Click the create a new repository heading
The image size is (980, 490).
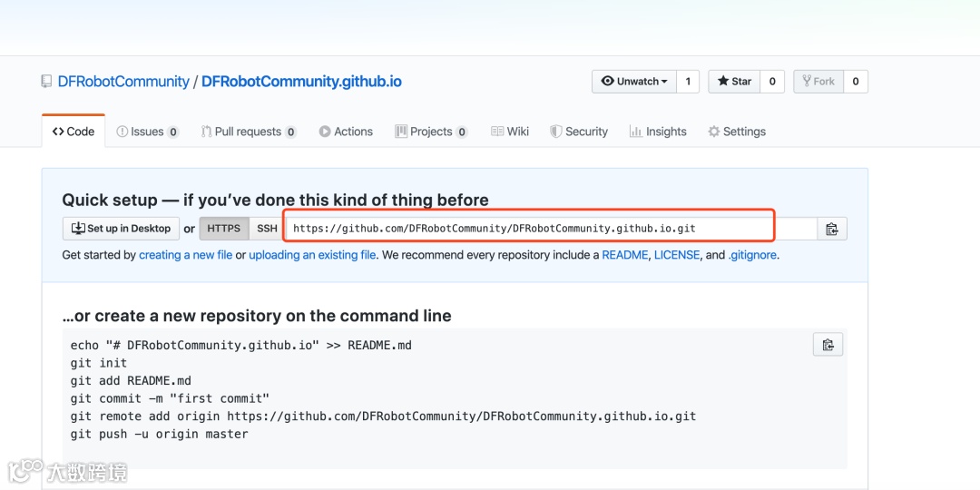[257, 316]
